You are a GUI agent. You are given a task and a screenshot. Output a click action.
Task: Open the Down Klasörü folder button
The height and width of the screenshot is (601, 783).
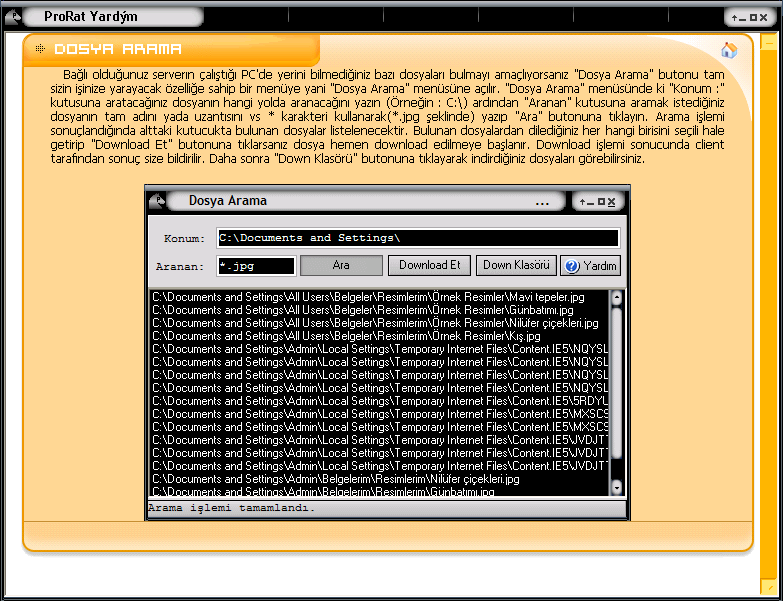coord(516,265)
